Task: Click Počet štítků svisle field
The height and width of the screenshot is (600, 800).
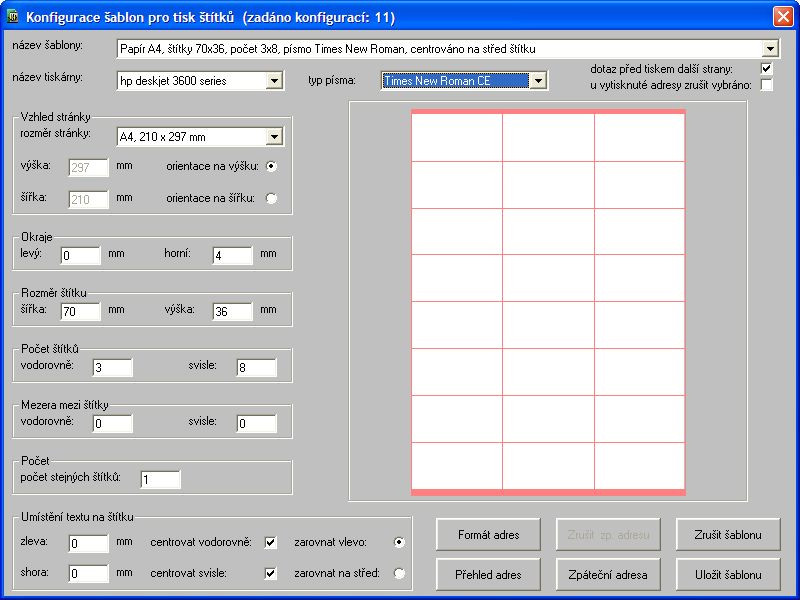Action: 257,367
